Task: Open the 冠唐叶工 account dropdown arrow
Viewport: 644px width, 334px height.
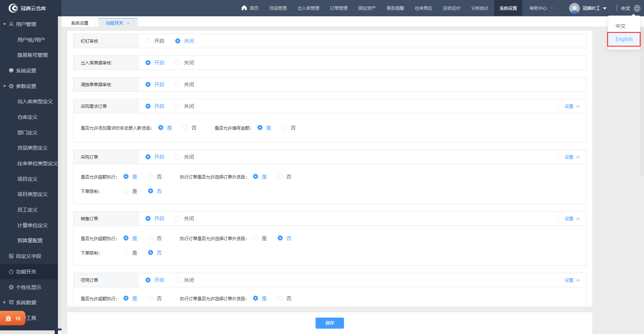Action: (605, 8)
